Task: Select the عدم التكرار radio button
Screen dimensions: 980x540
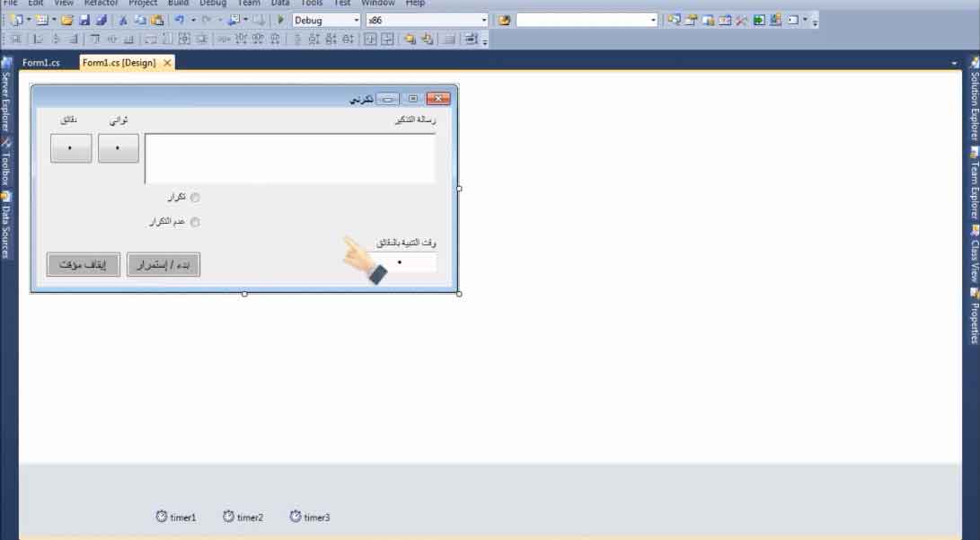Action: 196,222
